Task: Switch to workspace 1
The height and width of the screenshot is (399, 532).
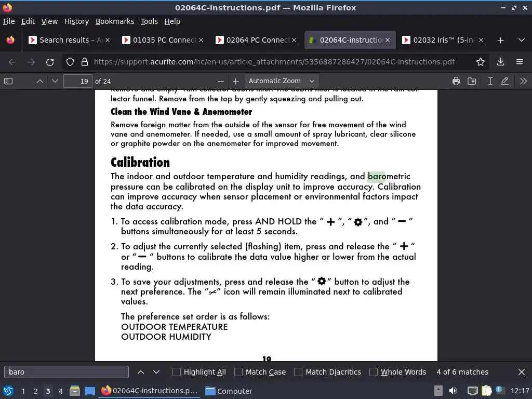Action: pos(23,391)
